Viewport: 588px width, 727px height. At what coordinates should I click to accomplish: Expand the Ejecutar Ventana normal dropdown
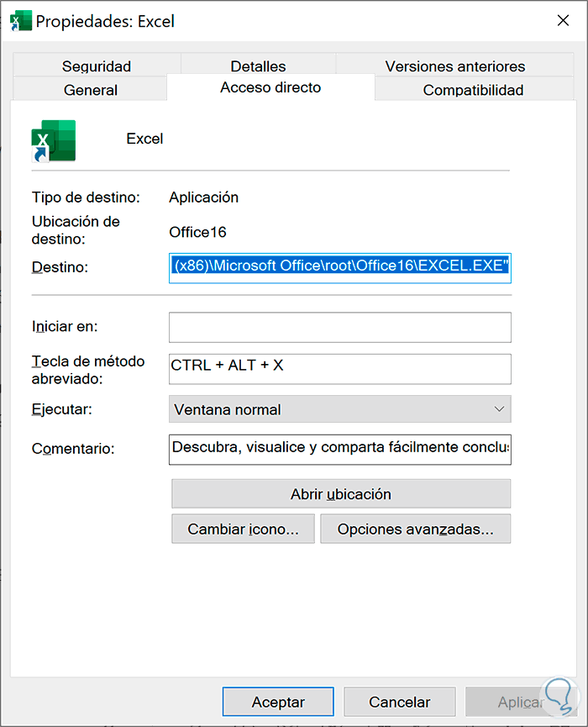point(339,409)
